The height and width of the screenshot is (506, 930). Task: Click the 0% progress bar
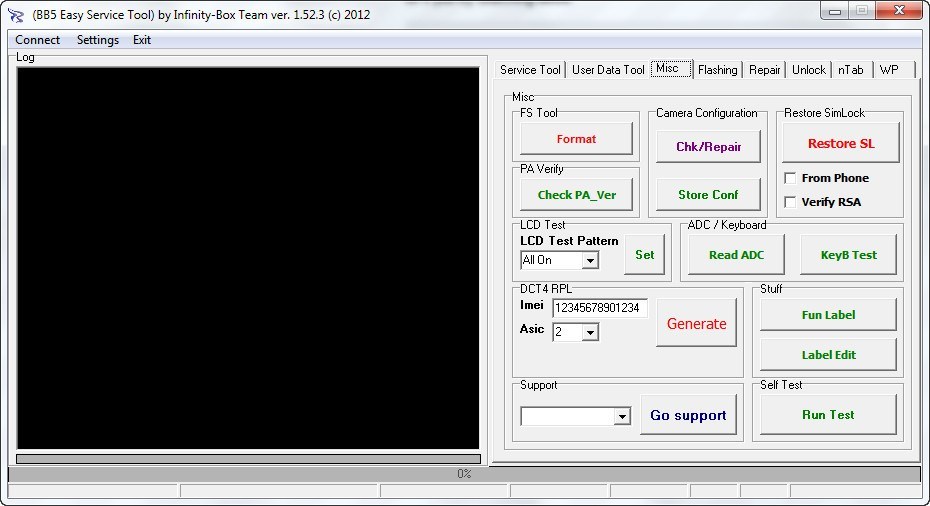(464, 473)
